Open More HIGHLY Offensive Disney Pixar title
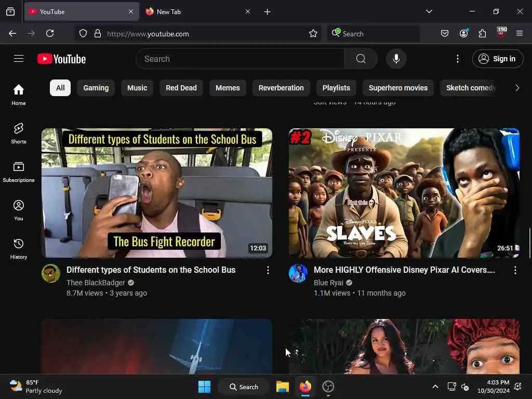 [x=404, y=270]
